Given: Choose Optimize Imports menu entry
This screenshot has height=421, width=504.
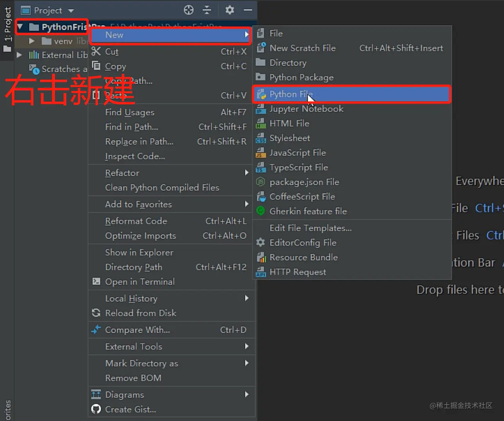Looking at the screenshot, I should coord(172,235).
